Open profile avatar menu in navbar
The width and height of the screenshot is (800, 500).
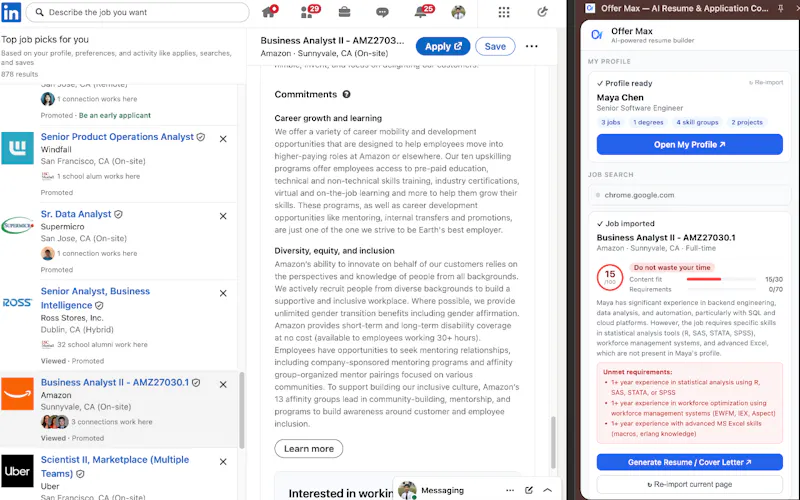point(458,12)
